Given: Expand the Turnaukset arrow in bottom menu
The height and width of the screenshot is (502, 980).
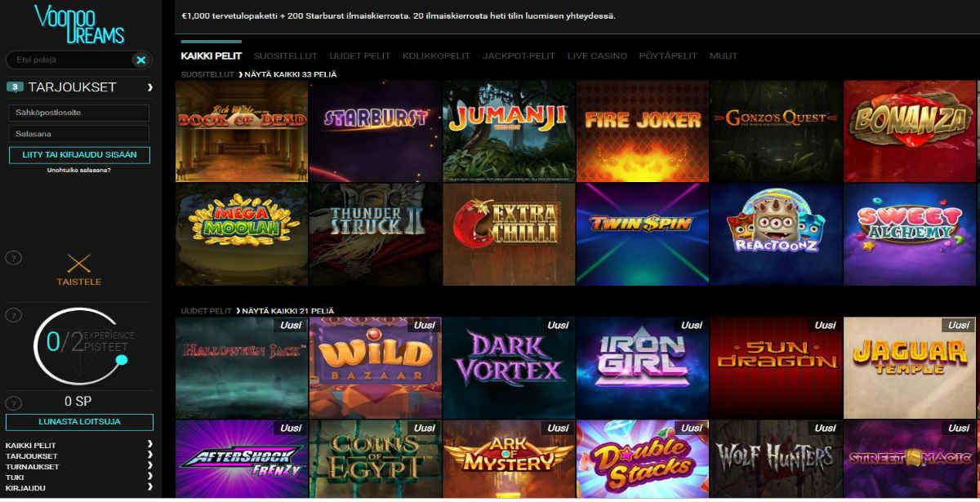Looking at the screenshot, I should tap(150, 466).
